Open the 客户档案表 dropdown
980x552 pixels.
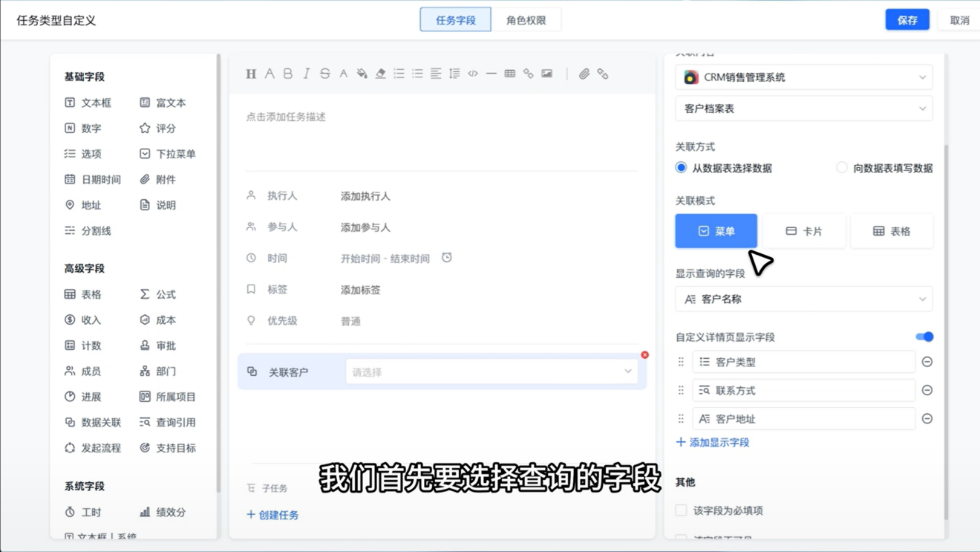[804, 108]
